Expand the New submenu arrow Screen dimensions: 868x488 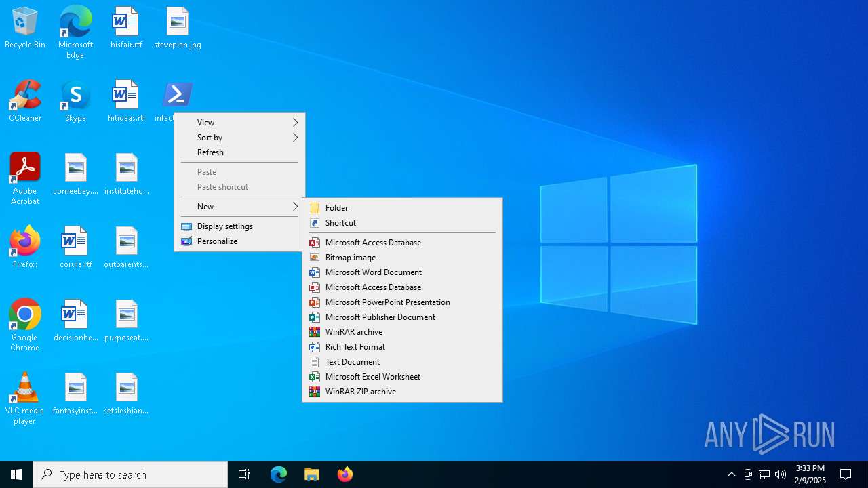click(296, 207)
